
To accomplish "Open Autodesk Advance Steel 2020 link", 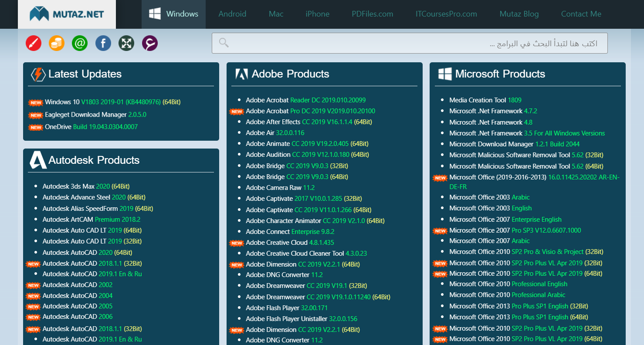I will click(94, 197).
